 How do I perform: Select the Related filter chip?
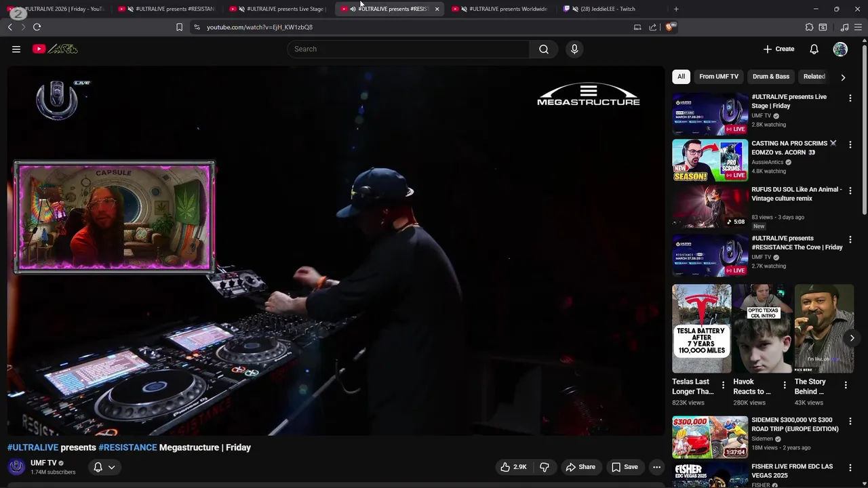pos(814,77)
